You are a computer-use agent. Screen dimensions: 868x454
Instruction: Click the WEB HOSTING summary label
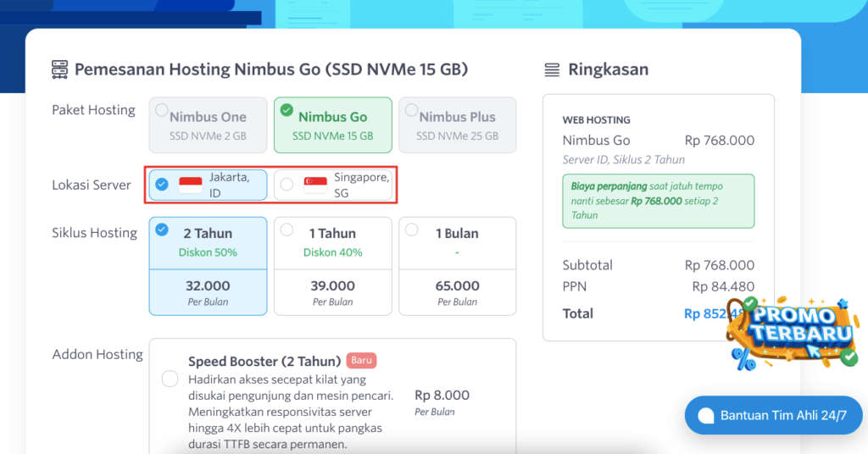pyautogui.click(x=596, y=120)
